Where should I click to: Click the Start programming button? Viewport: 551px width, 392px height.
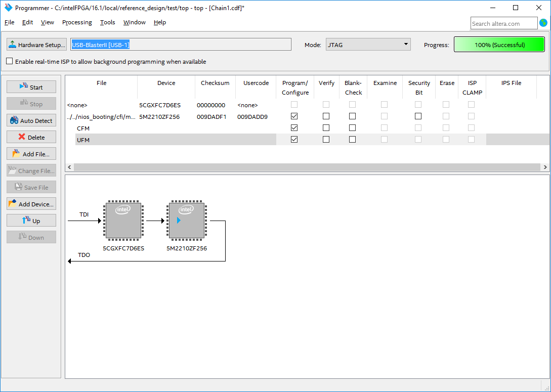click(31, 87)
